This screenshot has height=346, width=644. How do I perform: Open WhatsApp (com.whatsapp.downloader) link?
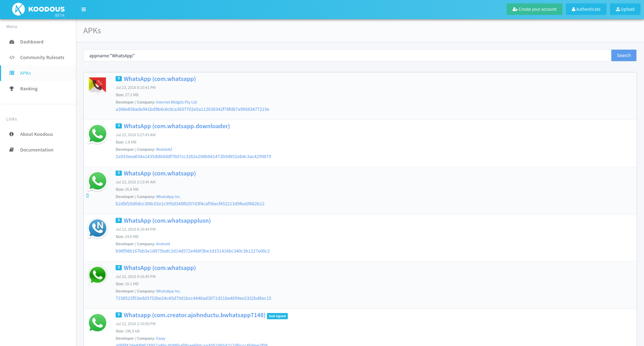click(x=177, y=126)
